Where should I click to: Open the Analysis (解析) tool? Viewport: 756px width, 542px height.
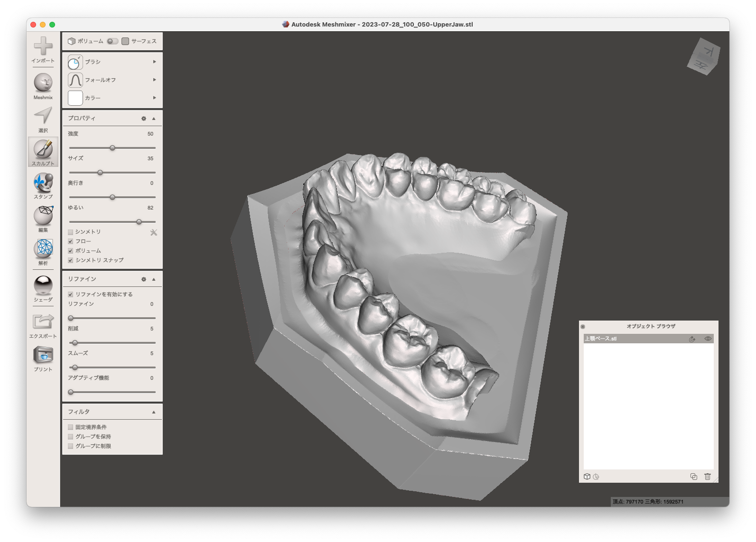pos(43,248)
